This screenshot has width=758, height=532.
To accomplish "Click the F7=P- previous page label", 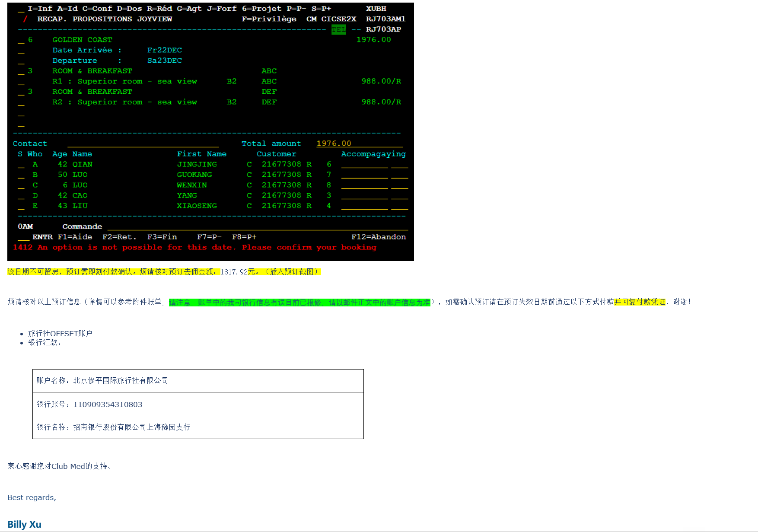I will coord(209,237).
